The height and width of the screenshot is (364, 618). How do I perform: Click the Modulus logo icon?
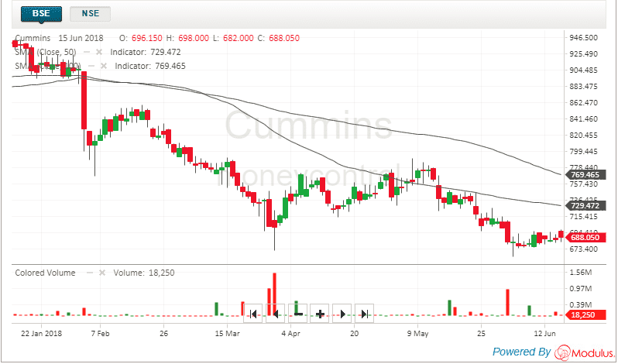562,352
